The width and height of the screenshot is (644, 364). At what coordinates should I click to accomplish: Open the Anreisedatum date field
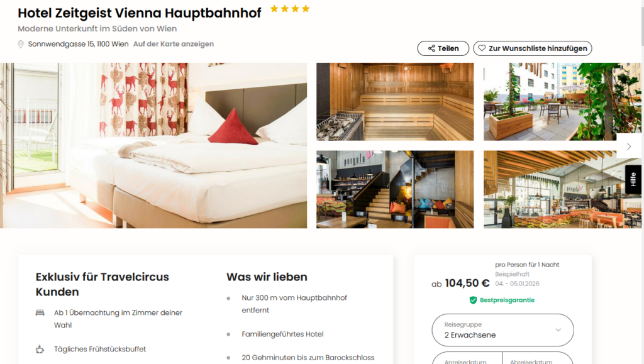coord(467,358)
